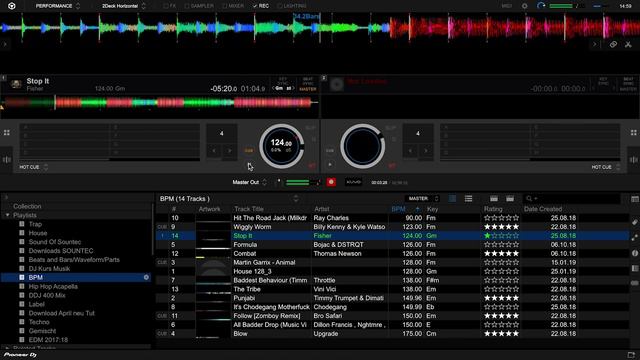Click the Stop It artwork icon on deck 1
This screenshot has height=360, width=640.
(x=16, y=84)
